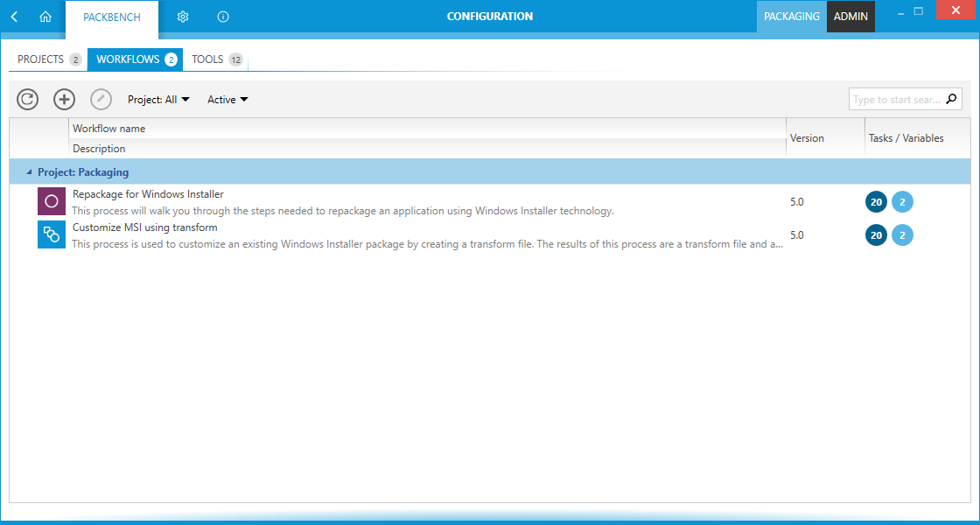Viewport: 980px width, 525px height.
Task: Switch to the TOOLS tab
Action: tap(208, 59)
